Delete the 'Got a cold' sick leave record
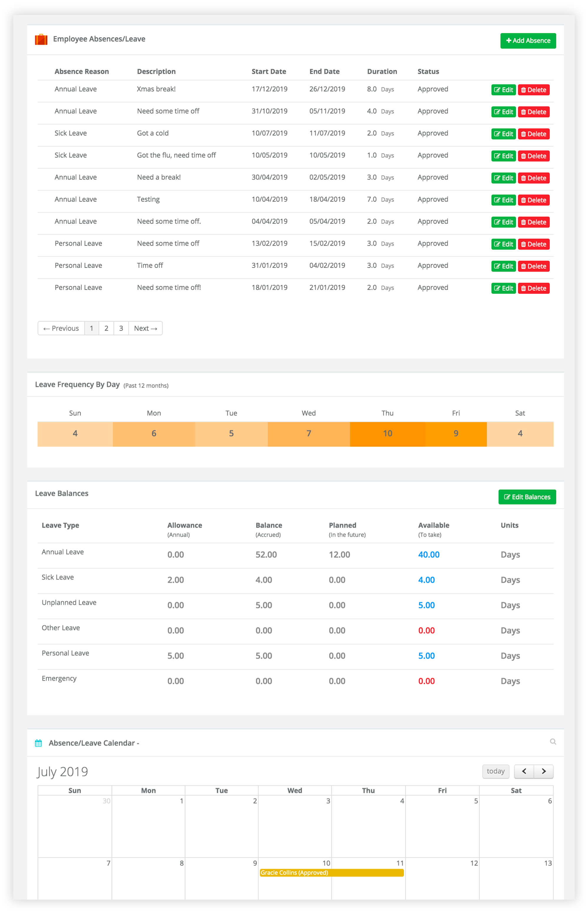This screenshot has height=917, width=588. (533, 134)
